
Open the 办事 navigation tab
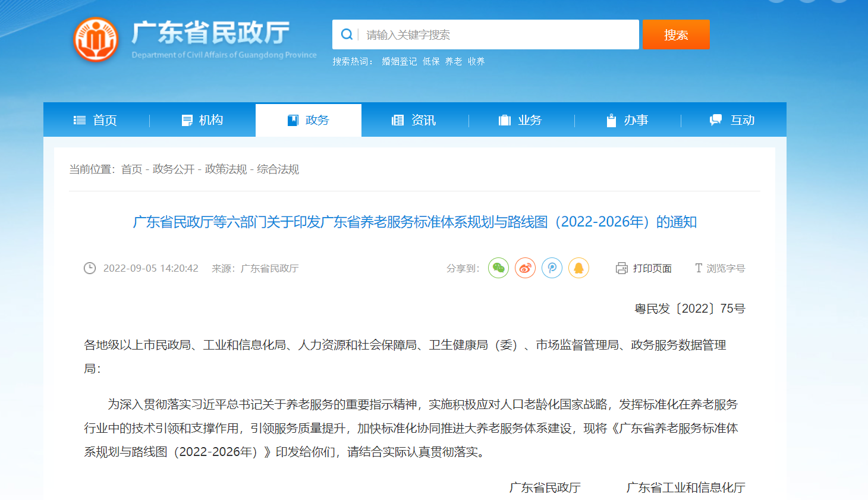tap(628, 120)
